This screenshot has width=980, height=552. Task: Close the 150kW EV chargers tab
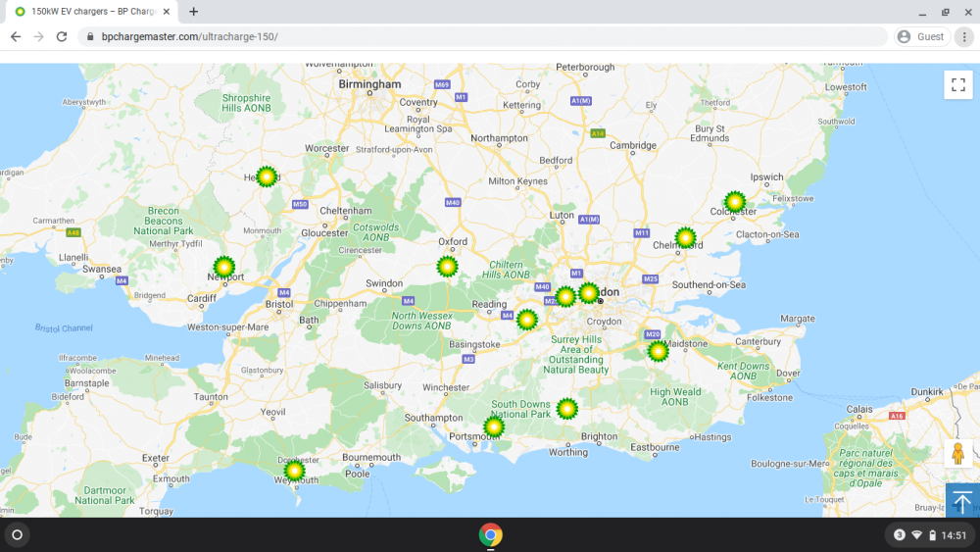167,11
